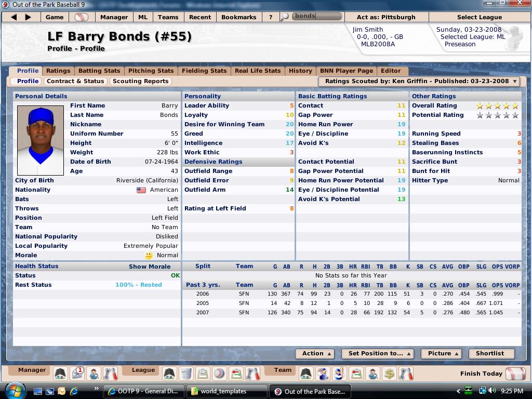Viewport: 532px width, 399px height.
Task: Click Manager person-search icon
Action: click(94, 374)
